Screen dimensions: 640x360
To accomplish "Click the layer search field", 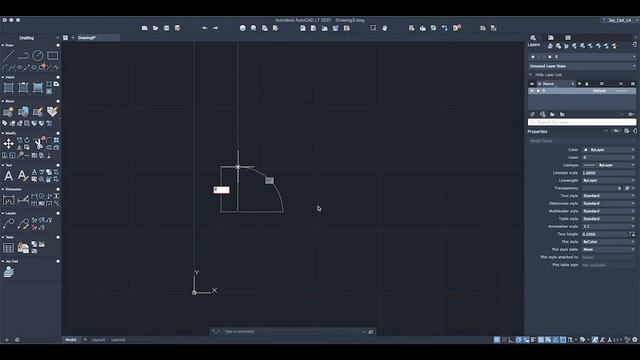I will click(x=582, y=122).
